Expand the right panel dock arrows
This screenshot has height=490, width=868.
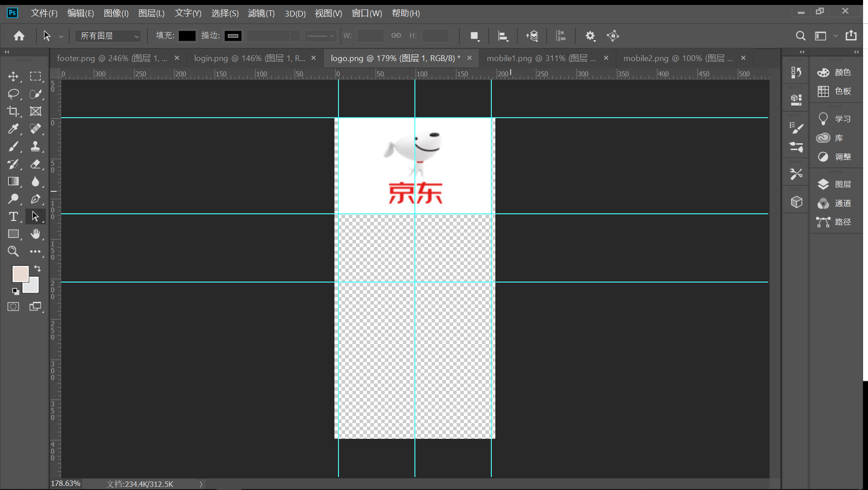click(856, 52)
